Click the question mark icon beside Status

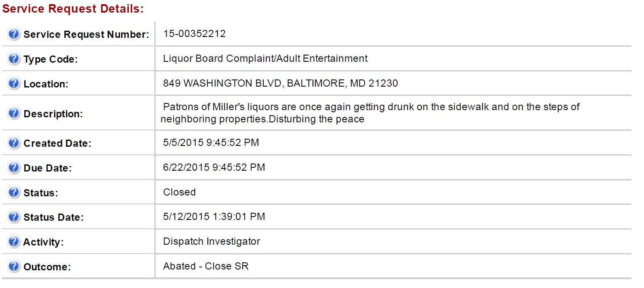(14, 192)
